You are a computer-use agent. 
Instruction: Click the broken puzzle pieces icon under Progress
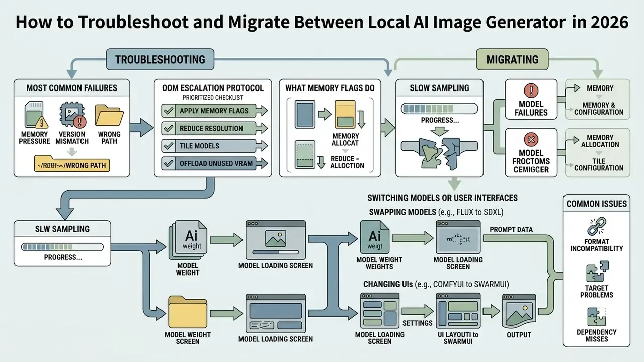coord(439,153)
